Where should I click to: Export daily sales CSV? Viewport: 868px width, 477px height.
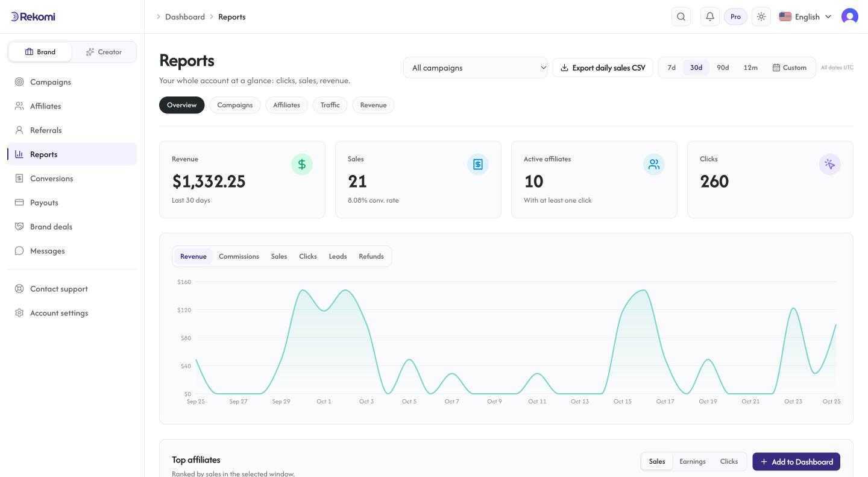[x=603, y=68]
